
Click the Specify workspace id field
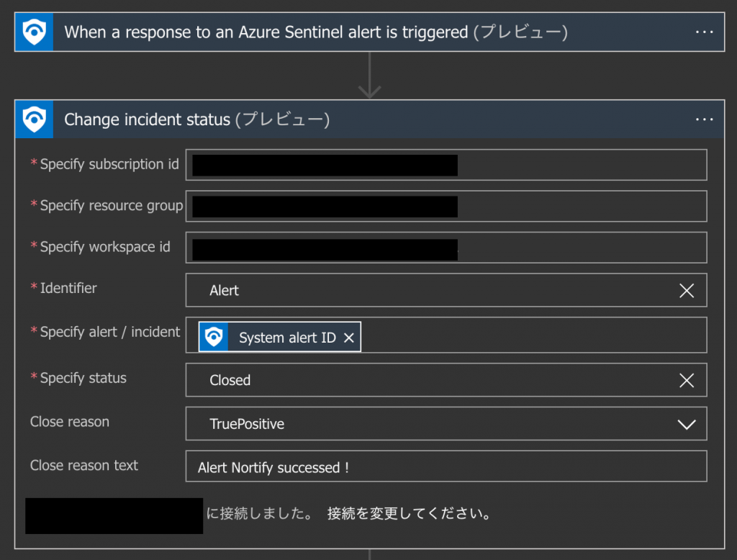446,248
